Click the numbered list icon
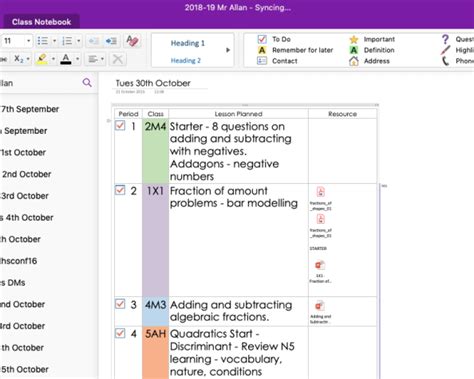Screen dimensions: 474x379 coord(67,41)
